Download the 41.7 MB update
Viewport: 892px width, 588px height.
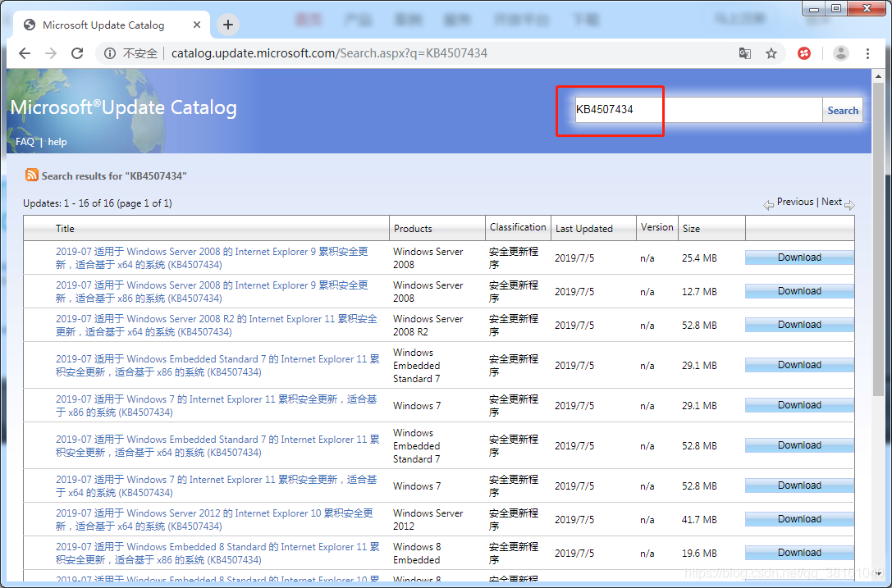(799, 519)
